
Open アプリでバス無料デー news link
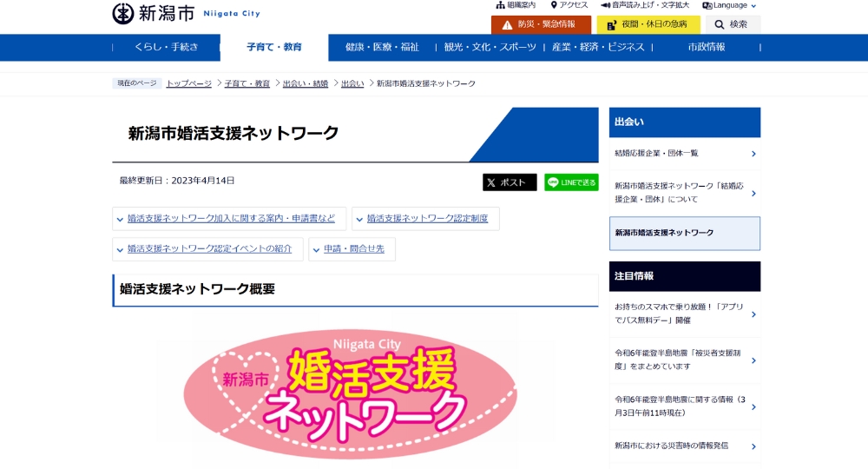point(685,314)
